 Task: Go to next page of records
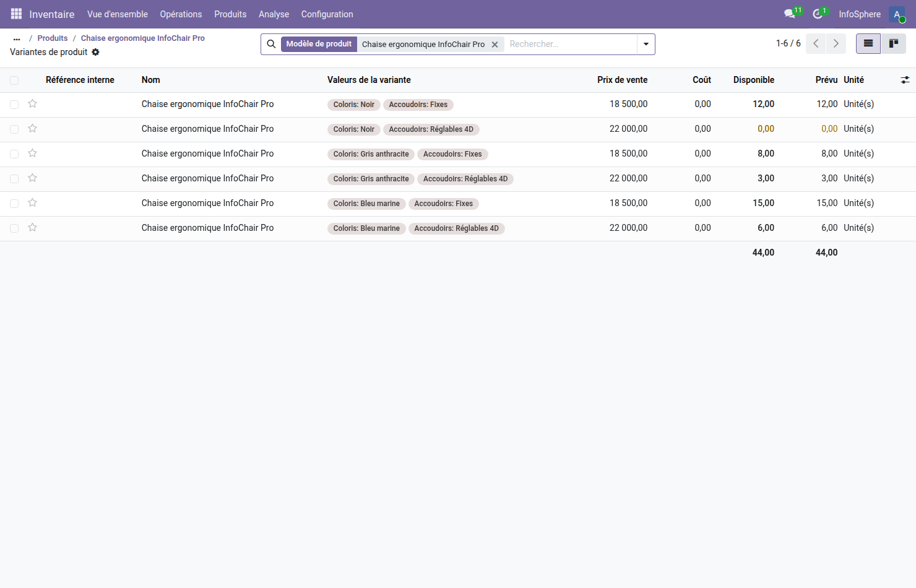[836, 43]
